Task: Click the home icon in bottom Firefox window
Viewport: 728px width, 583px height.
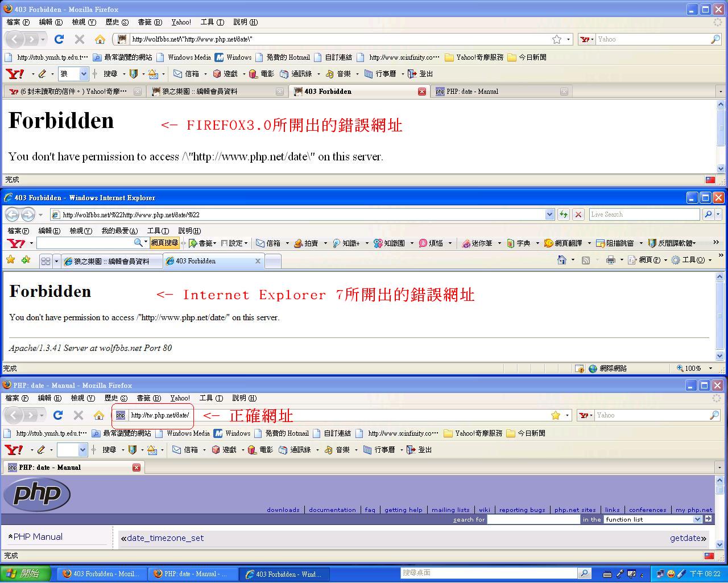Action: (x=99, y=415)
